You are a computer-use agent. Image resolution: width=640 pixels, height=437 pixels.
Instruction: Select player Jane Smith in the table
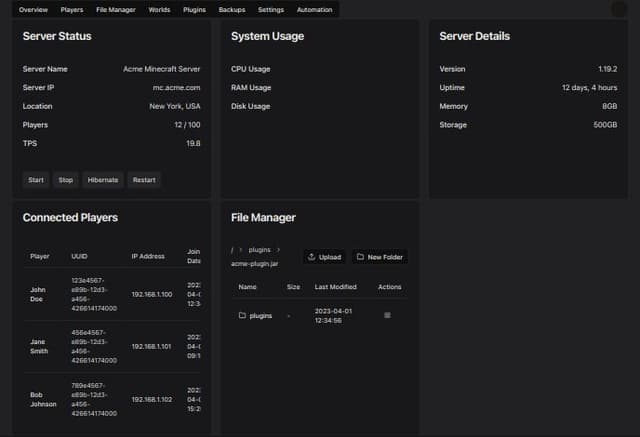point(39,346)
